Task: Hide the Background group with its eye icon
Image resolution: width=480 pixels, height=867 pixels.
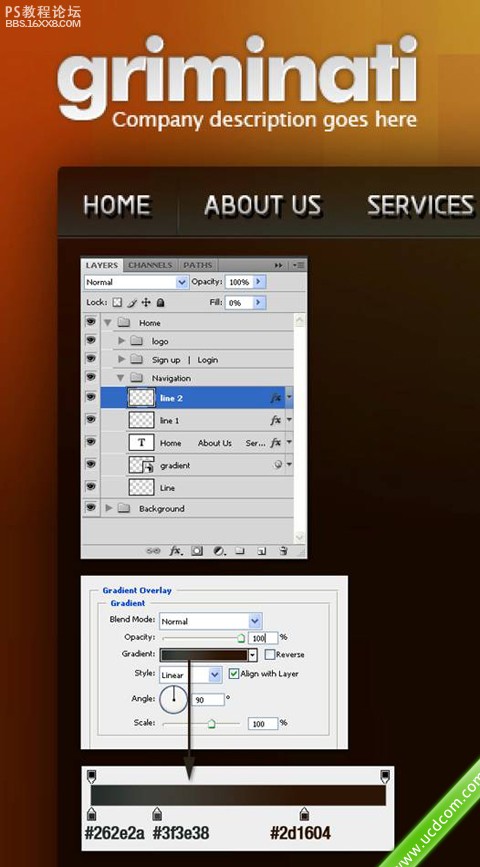Action: point(91,508)
